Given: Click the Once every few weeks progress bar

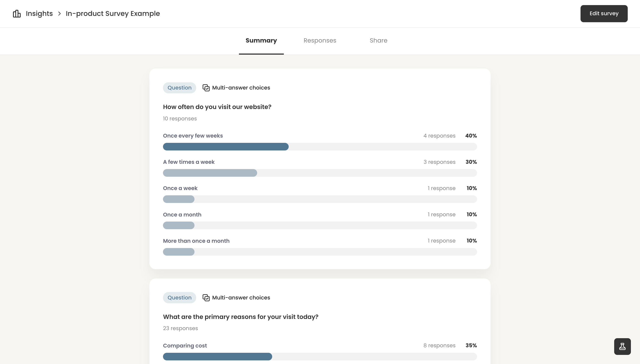Looking at the screenshot, I should click(320, 146).
